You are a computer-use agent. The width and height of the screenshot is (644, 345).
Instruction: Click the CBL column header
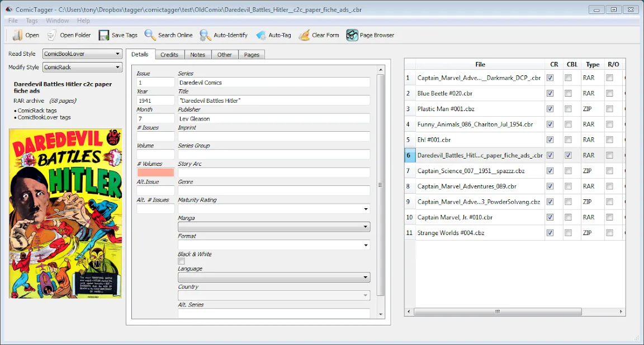pos(572,64)
